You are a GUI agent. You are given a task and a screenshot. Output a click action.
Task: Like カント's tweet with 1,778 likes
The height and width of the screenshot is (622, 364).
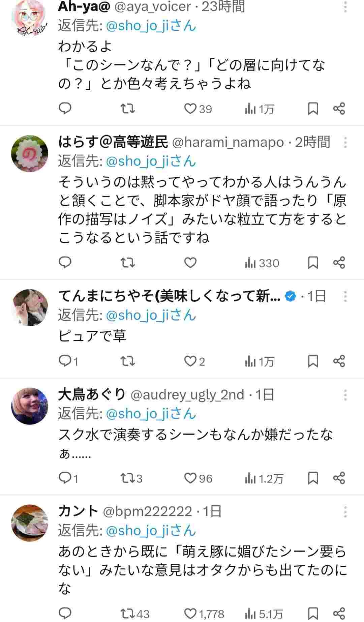point(190,613)
